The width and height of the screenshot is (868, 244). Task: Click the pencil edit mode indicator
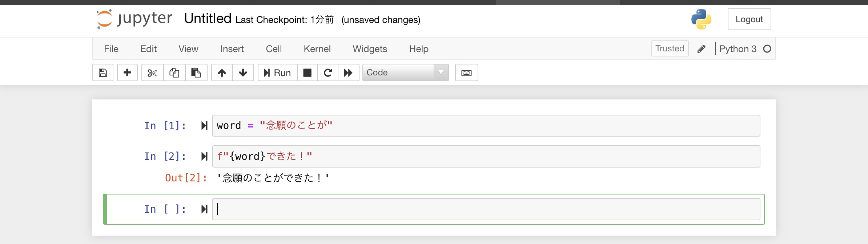[702, 49]
